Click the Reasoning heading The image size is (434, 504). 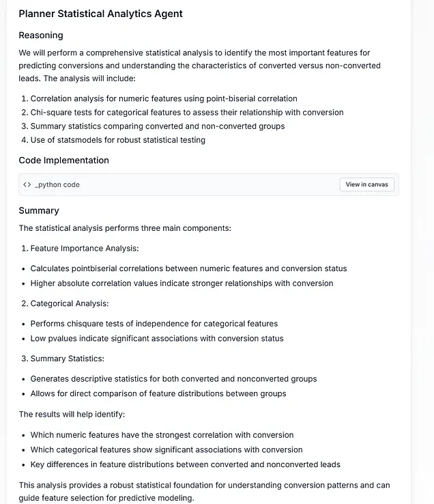[x=41, y=36]
